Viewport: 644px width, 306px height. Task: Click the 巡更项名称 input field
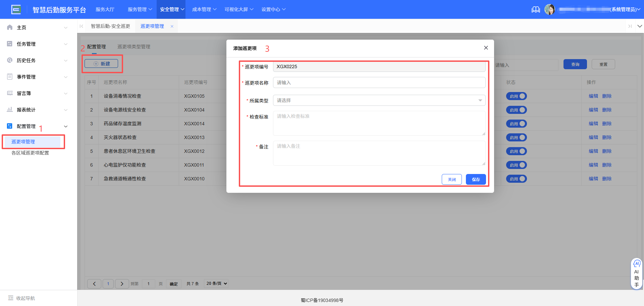379,82
